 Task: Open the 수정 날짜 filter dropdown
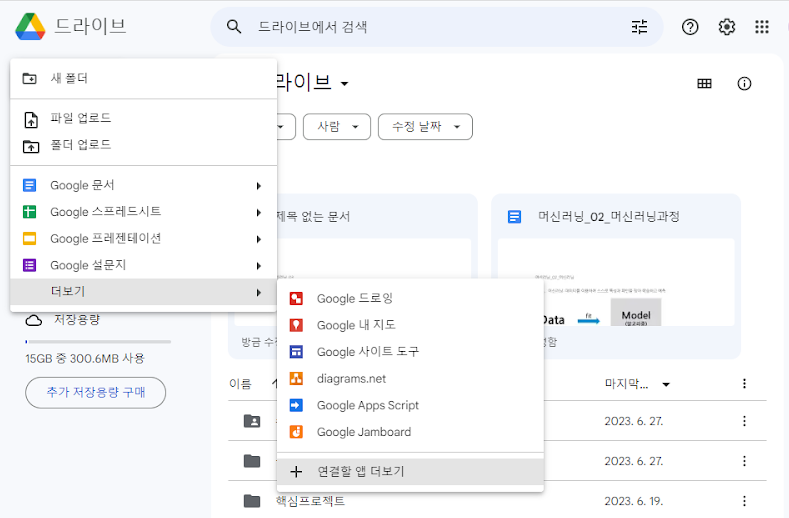(x=425, y=126)
